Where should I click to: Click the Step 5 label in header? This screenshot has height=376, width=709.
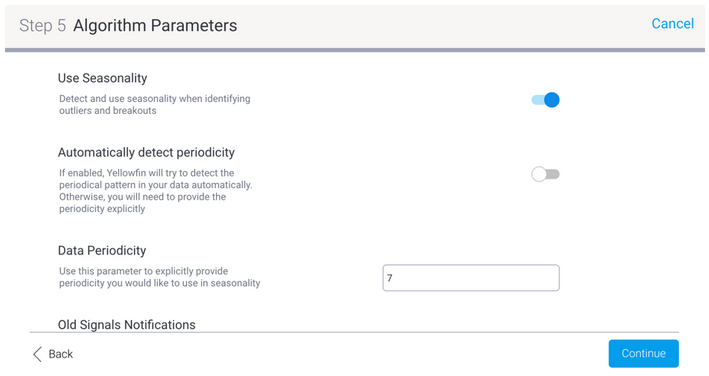pyautogui.click(x=43, y=25)
